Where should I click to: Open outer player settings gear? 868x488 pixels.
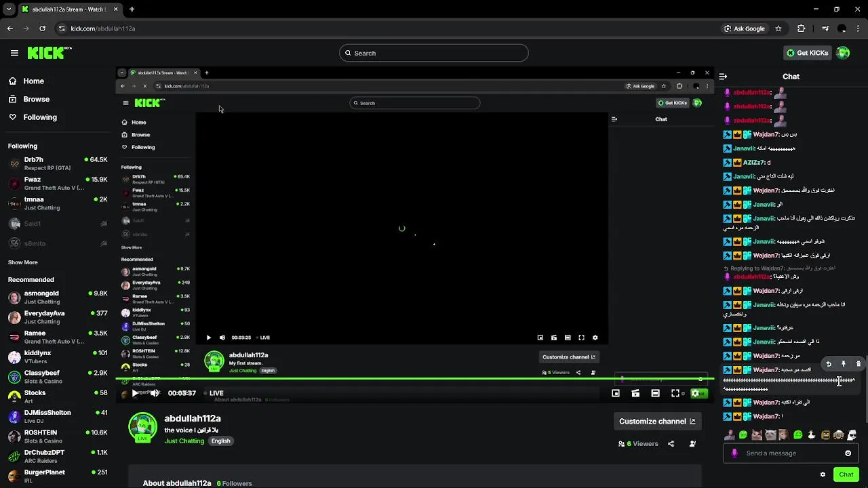point(695,393)
